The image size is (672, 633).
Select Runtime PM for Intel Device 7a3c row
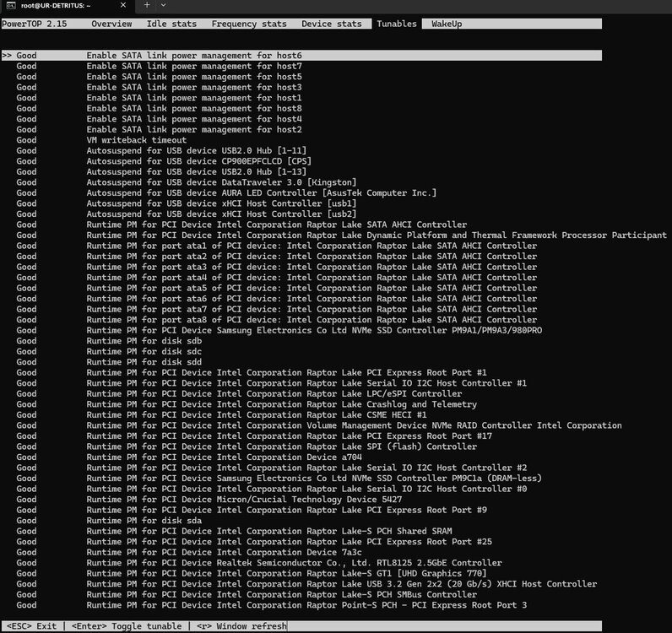189,553
